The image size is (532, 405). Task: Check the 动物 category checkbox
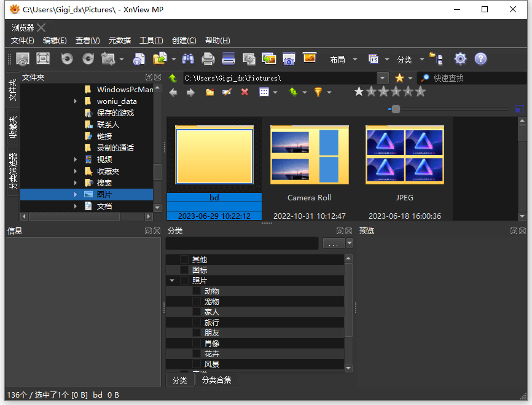197,291
